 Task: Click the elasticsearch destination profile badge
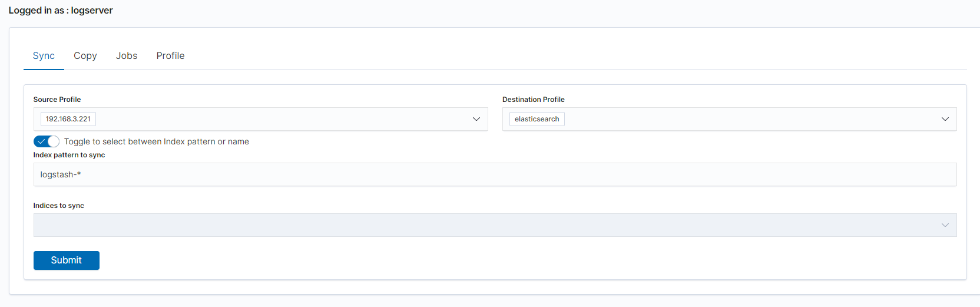[x=537, y=119]
